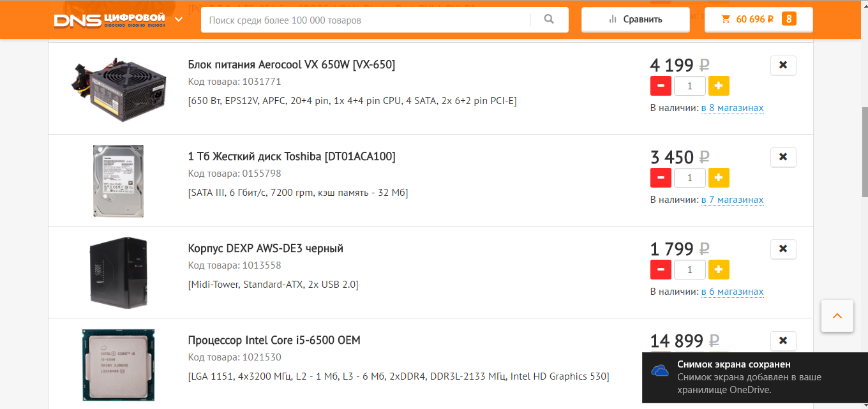The image size is (868, 409).
Task: Open the Toshiba DT01ACA100 product title link
Action: click(292, 156)
